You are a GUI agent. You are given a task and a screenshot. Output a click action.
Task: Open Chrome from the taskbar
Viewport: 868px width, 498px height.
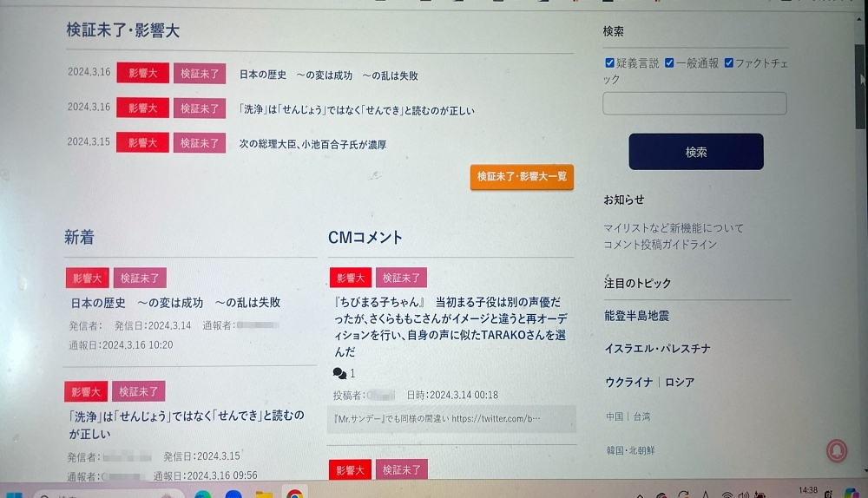tap(294, 495)
